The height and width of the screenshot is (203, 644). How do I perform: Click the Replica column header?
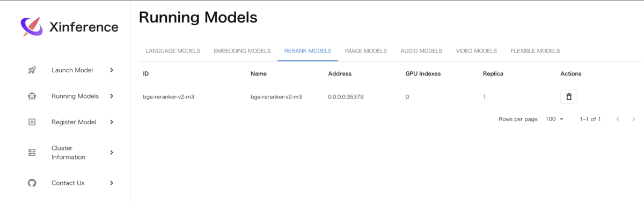493,74
